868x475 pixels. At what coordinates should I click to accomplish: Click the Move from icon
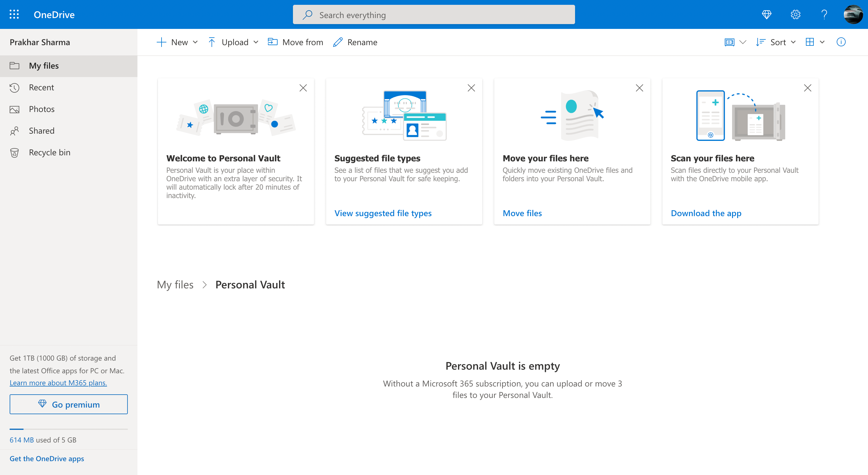point(271,42)
